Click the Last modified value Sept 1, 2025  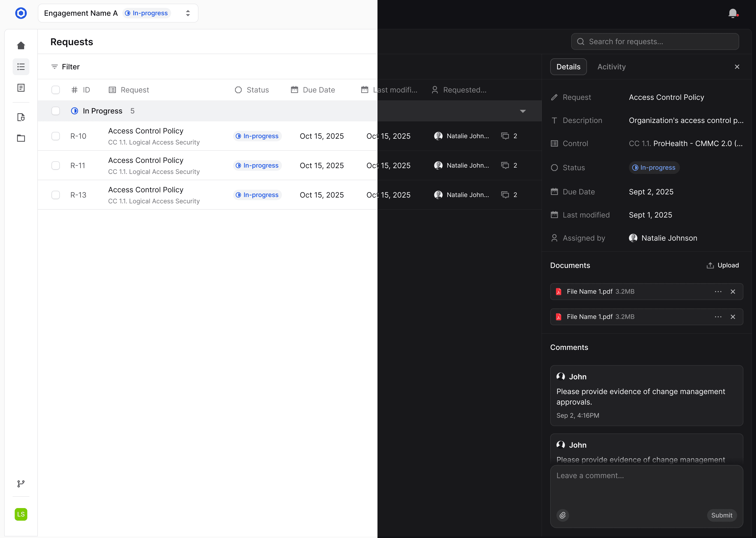650,215
